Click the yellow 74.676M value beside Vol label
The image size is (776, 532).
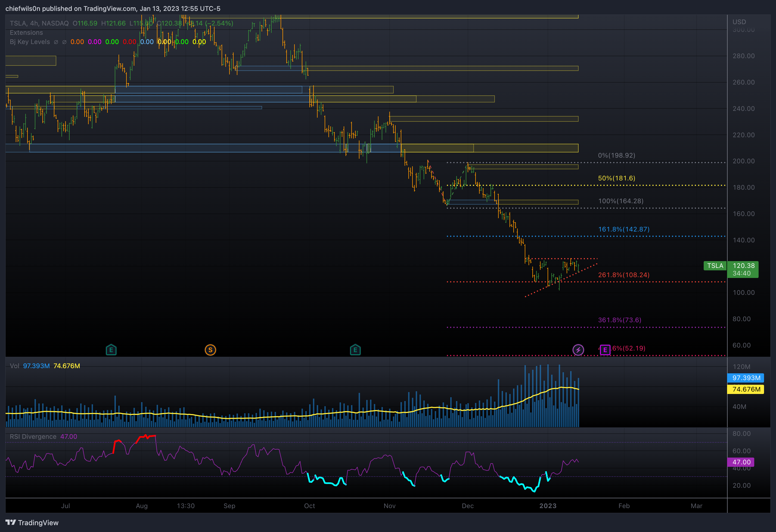pyautogui.click(x=66, y=366)
